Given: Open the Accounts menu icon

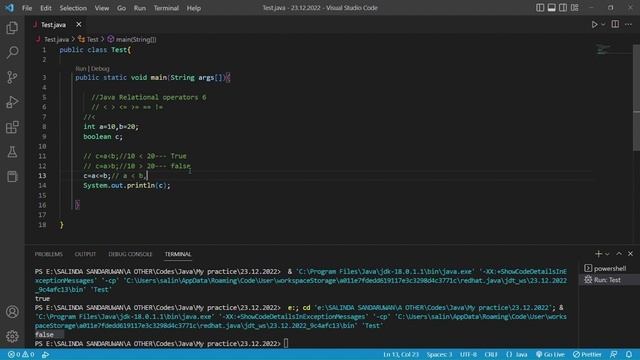Looking at the screenshot, I should point(12,311).
